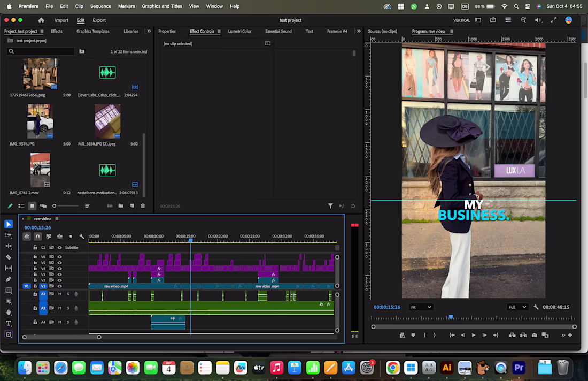588x381 pixels.
Task: Delete the selected project item with trash icon
Action: pyautogui.click(x=143, y=205)
